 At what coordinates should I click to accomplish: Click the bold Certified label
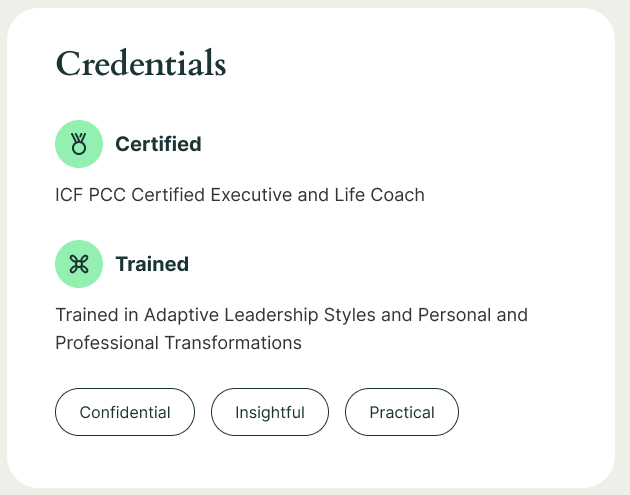[x=158, y=144]
